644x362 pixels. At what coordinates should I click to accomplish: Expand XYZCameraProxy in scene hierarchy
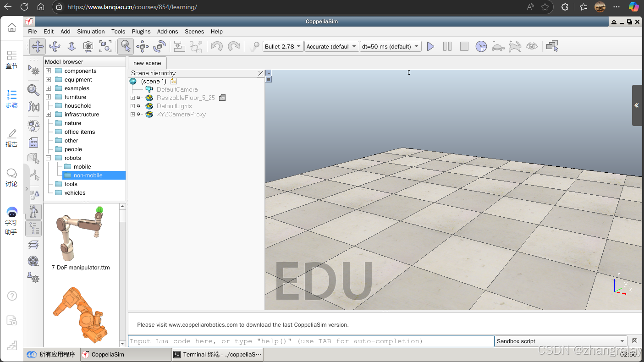132,114
